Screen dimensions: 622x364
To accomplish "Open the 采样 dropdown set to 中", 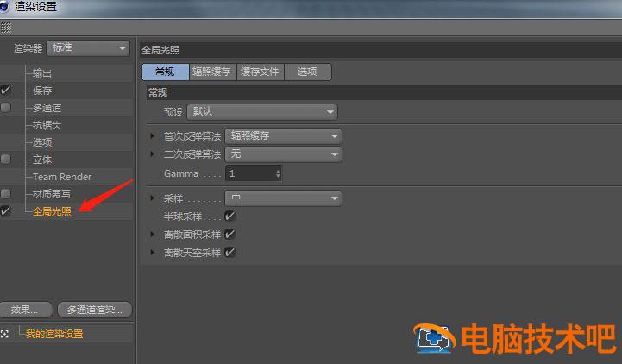I will (283, 198).
